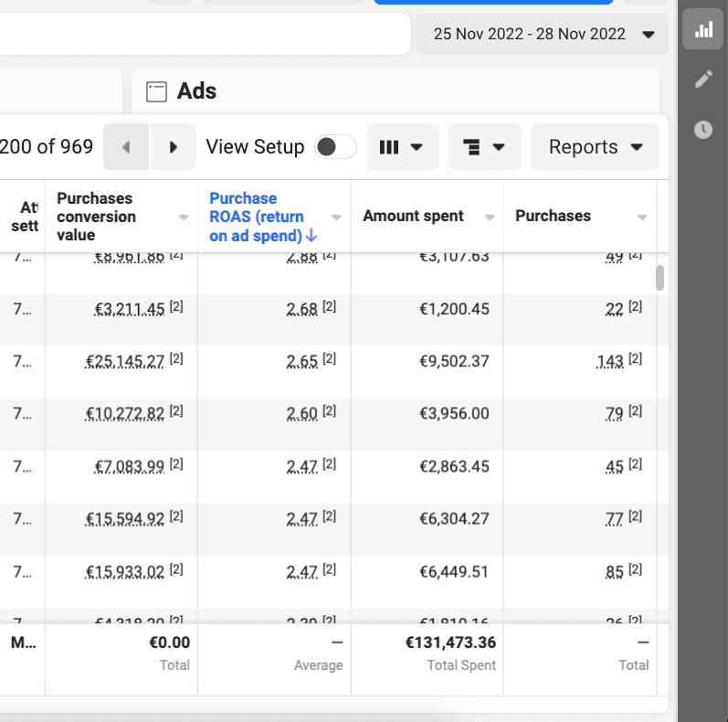Open the clock history icon in sidebar
The width and height of the screenshot is (728, 722).
pos(702,130)
